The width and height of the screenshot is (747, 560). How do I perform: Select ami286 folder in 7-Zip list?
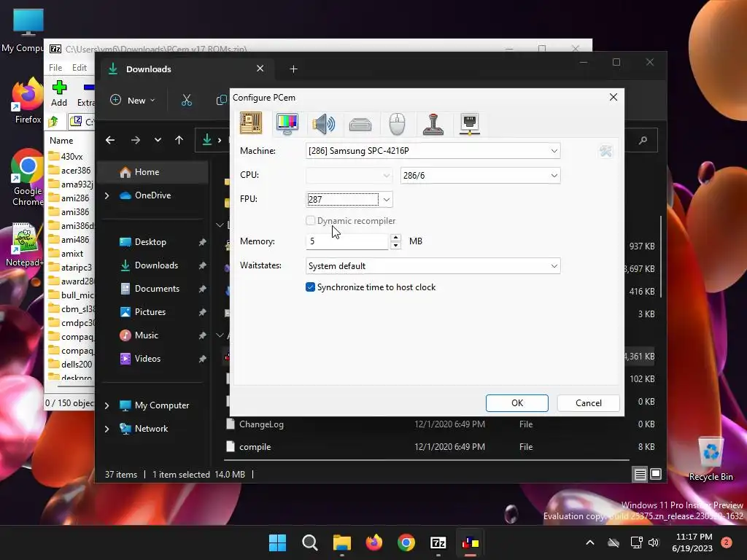coord(75,198)
